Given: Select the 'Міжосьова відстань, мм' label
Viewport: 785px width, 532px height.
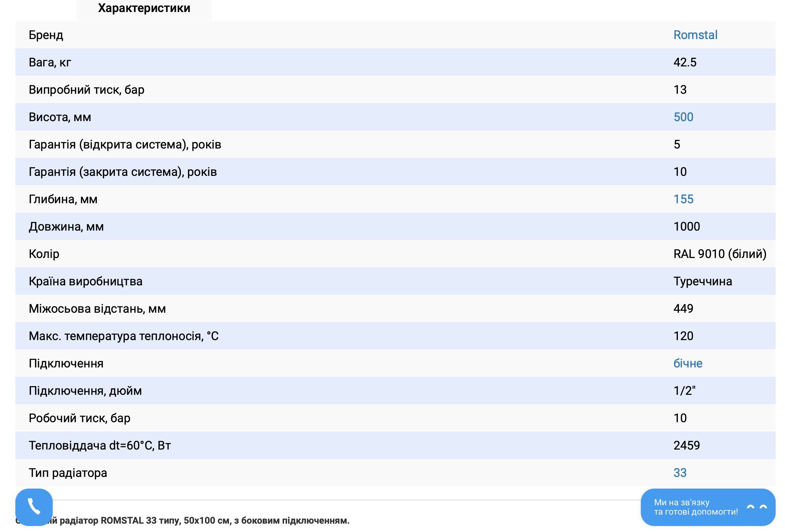Looking at the screenshot, I should [97, 309].
